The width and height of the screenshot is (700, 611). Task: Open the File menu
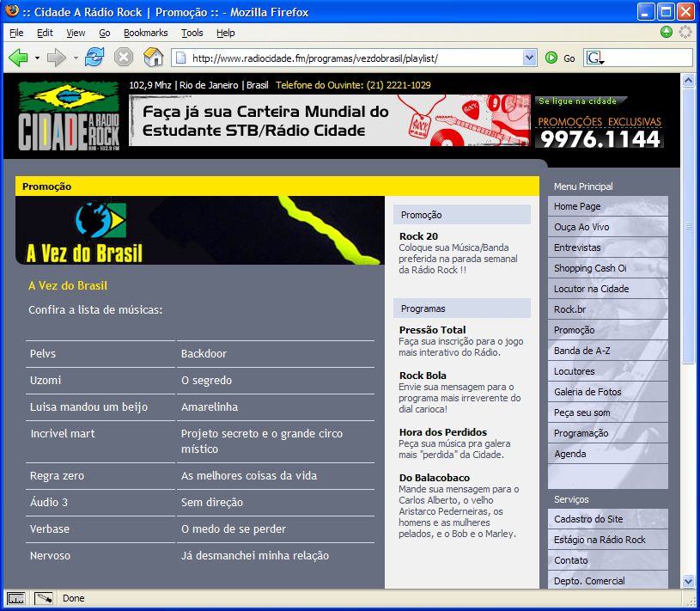(x=16, y=33)
